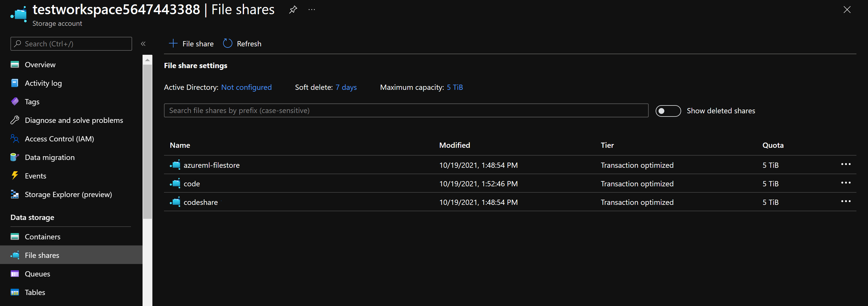Open context menu for codeshare row

coord(846,201)
